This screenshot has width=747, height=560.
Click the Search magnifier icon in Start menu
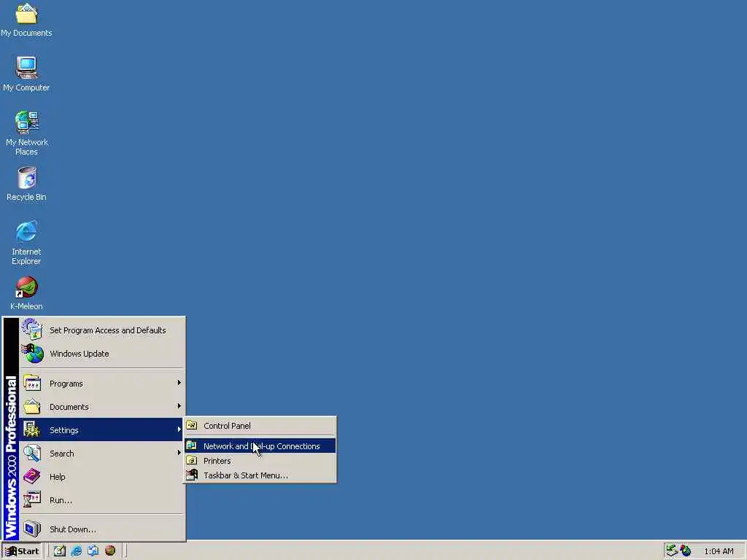32,453
